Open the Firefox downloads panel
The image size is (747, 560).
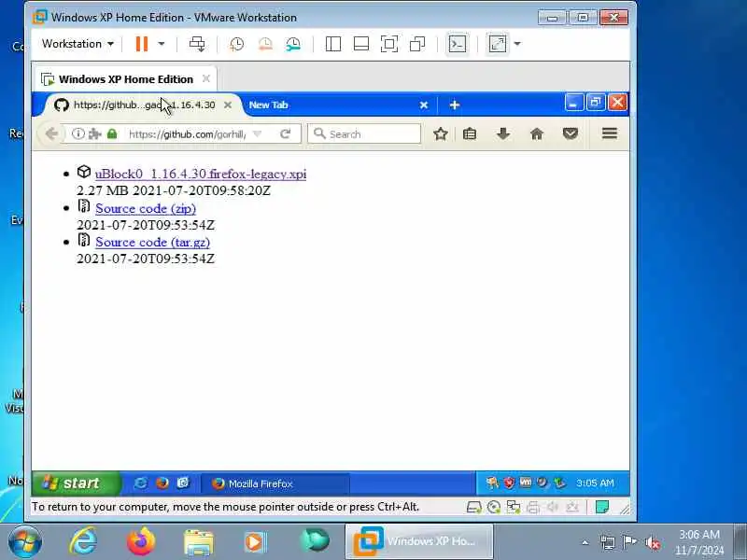point(503,133)
